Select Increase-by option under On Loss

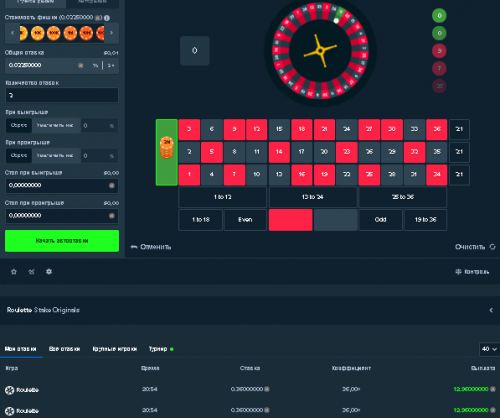pos(56,156)
